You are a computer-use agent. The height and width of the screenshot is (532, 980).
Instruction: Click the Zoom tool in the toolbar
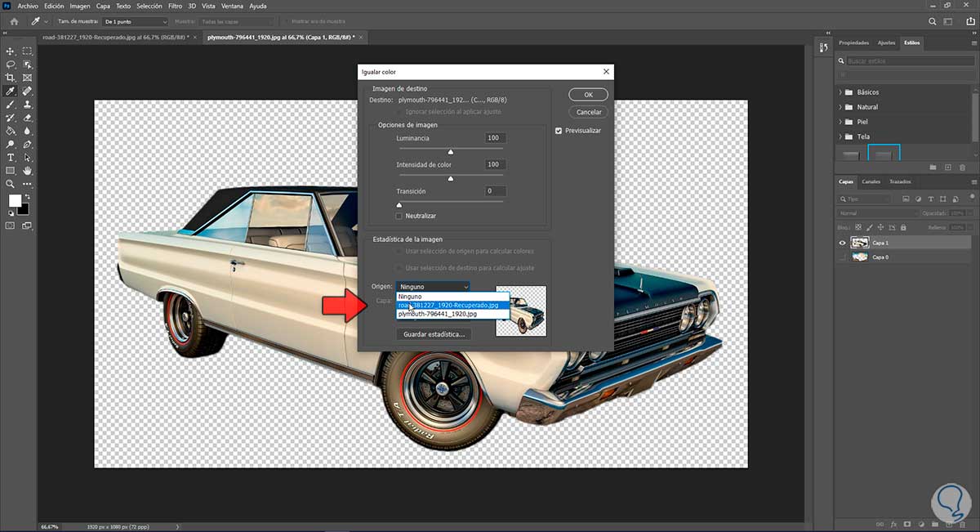coord(11,184)
